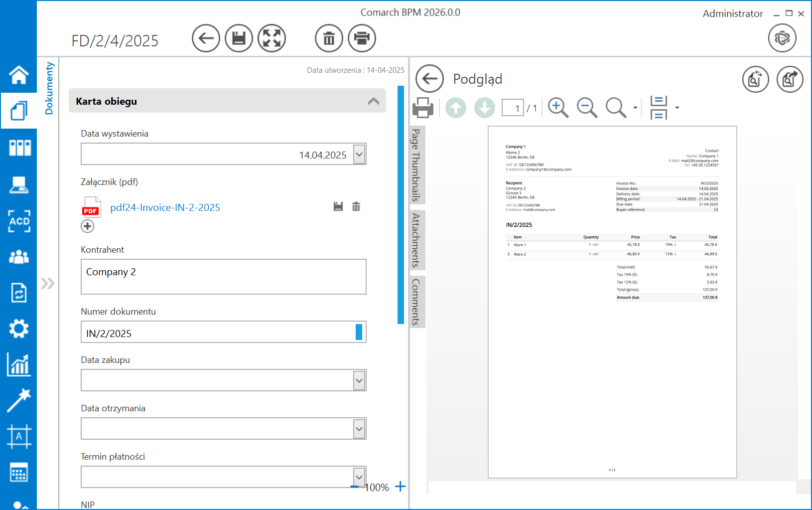Delete the pdf24-Invoice attachment
Viewport: 812px width, 510px height.
coord(356,206)
